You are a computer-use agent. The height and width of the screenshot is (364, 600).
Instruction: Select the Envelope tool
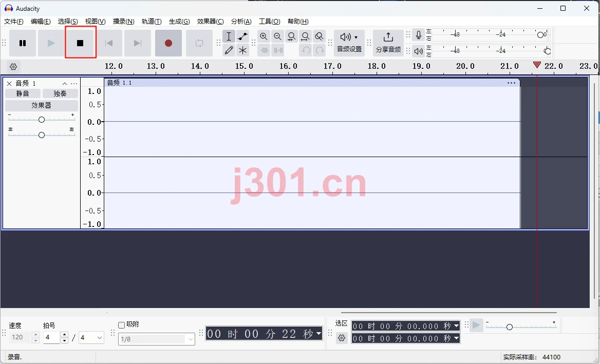[242, 36]
